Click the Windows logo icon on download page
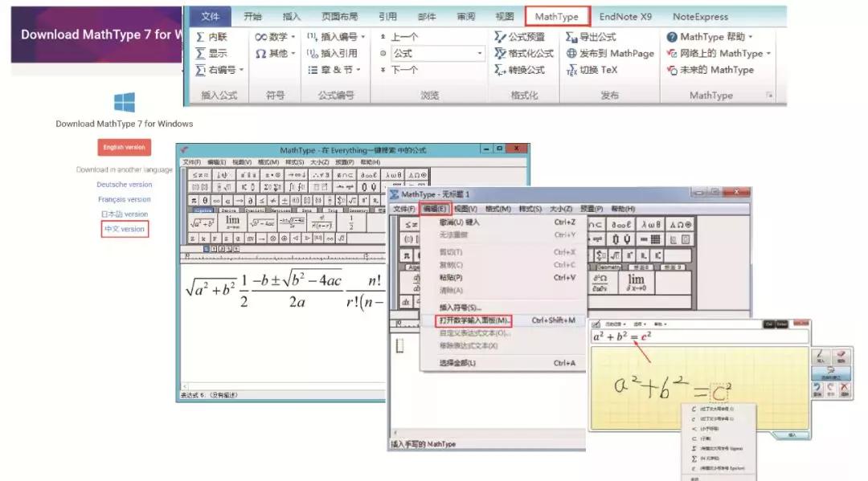Screen dimensions: 868x481 pos(124,102)
